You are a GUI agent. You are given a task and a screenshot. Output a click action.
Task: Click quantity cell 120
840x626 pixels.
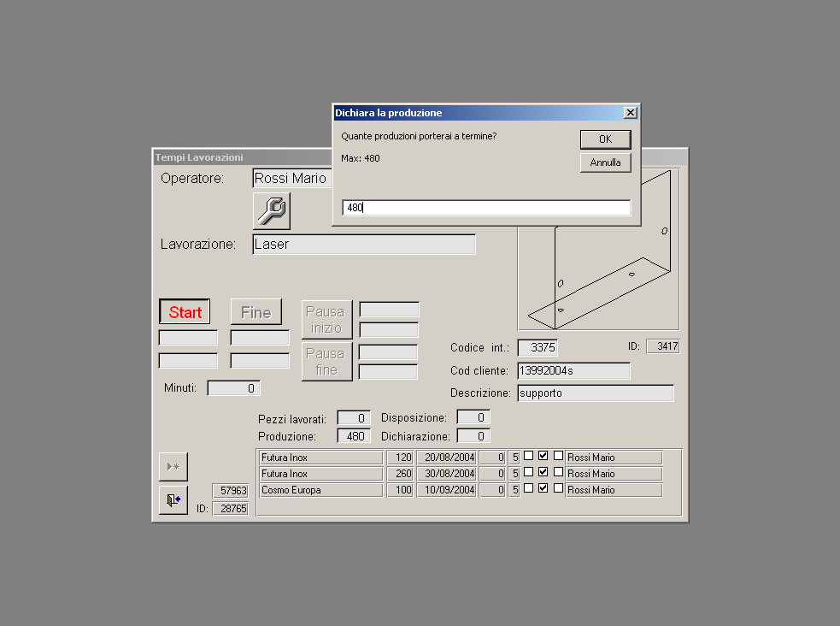tap(400, 458)
